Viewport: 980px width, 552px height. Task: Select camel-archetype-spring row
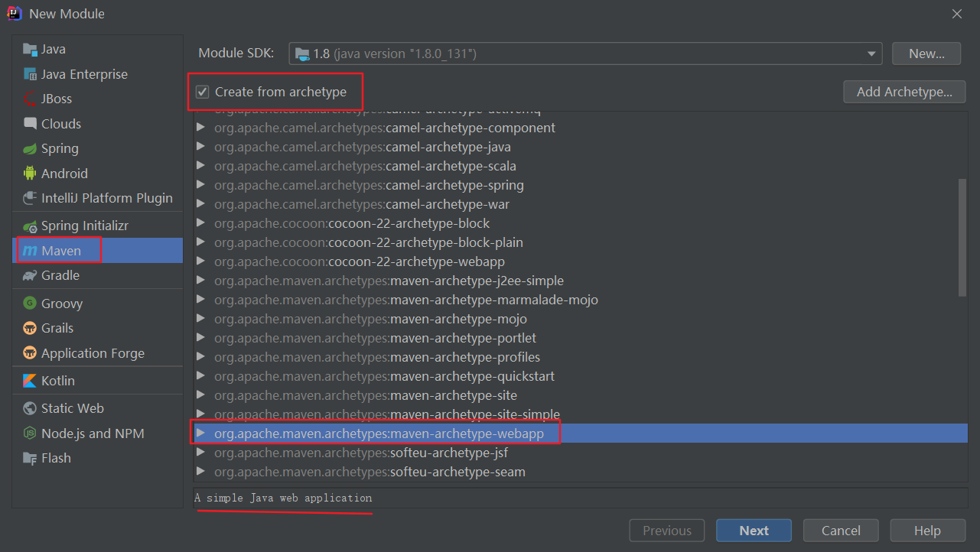click(581, 185)
